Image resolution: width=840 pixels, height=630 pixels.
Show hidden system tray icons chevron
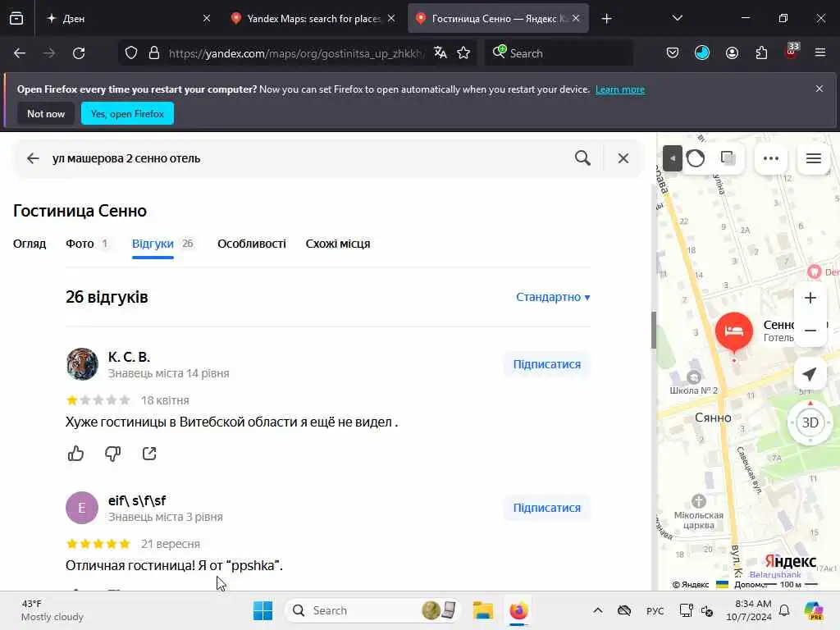click(598, 610)
